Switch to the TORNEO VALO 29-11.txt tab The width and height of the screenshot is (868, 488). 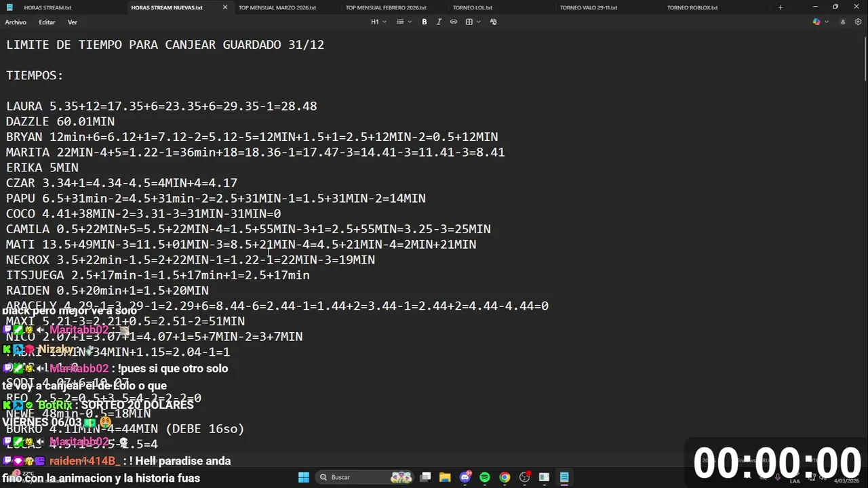589,7
